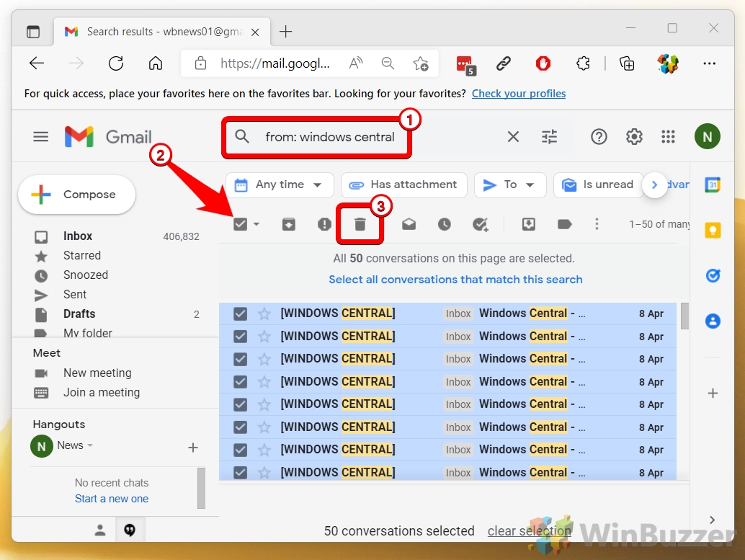745x560 pixels.
Task: Open the Google apps grid
Action: click(x=668, y=137)
